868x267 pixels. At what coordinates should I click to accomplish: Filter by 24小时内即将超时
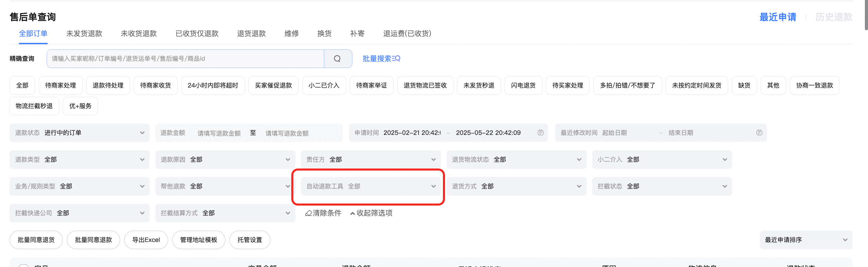pyautogui.click(x=213, y=85)
